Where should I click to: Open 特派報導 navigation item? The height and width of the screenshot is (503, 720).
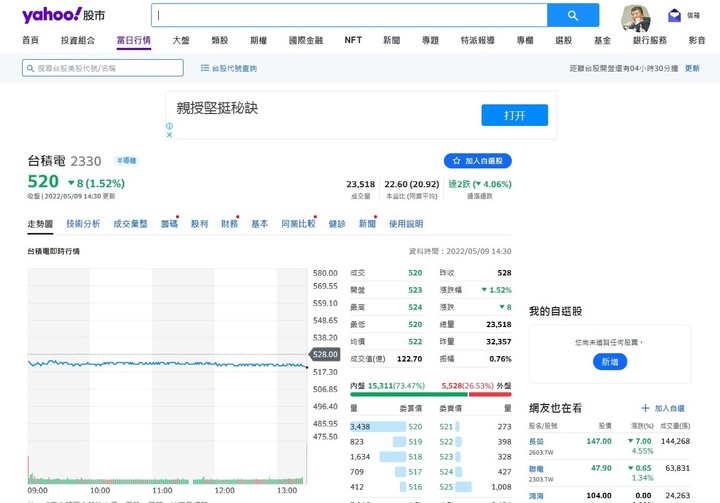coord(478,40)
